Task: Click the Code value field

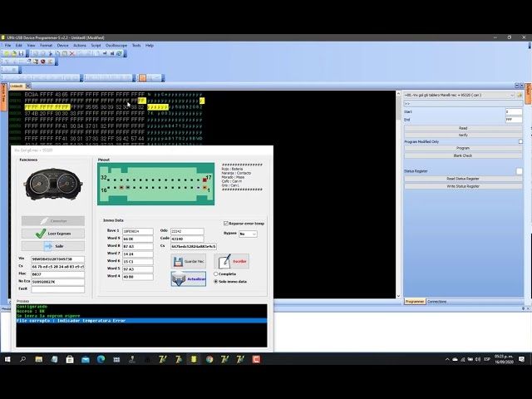Action: point(187,239)
